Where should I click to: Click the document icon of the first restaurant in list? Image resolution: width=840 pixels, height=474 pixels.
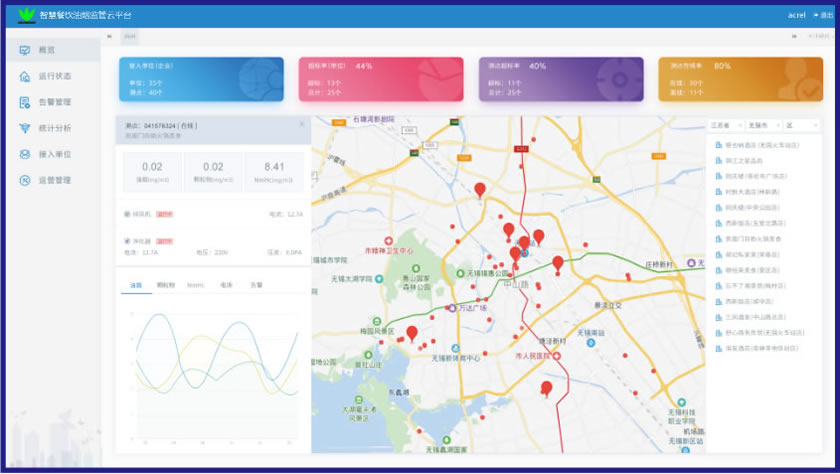coord(718,145)
